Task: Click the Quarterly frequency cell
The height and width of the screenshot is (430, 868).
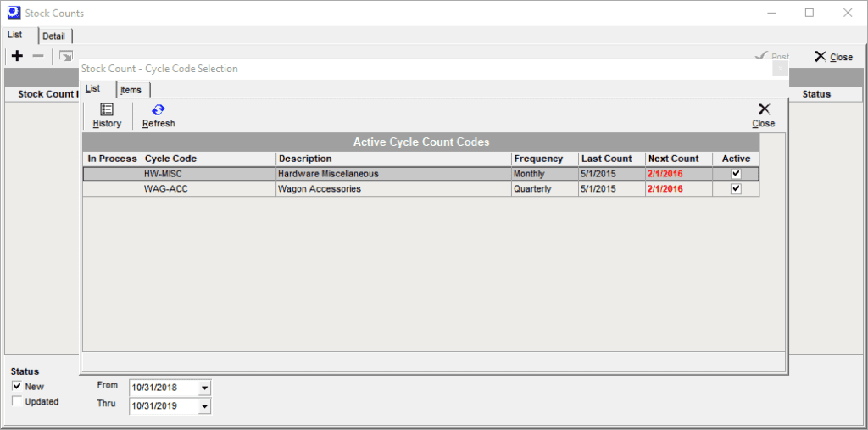Action: click(x=545, y=189)
